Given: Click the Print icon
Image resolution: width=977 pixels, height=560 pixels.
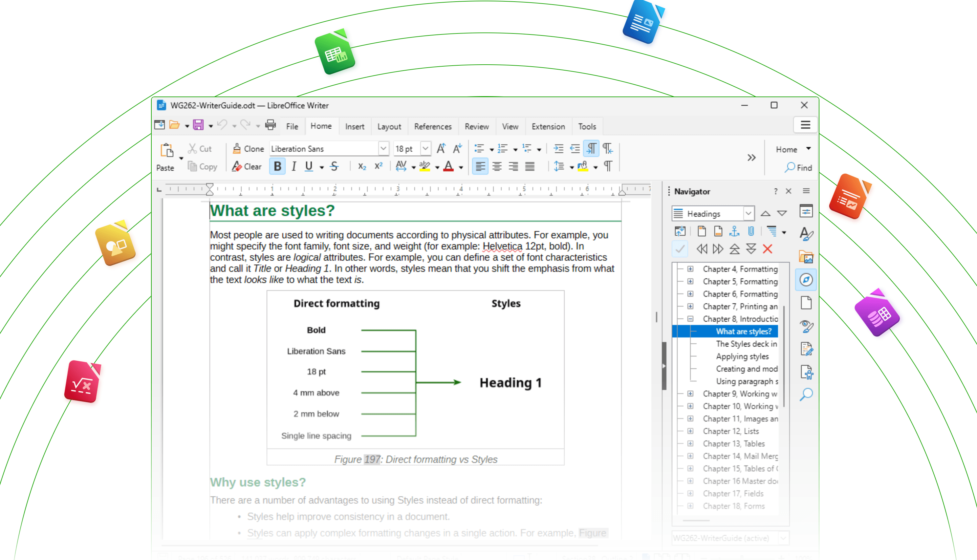Looking at the screenshot, I should [x=271, y=125].
